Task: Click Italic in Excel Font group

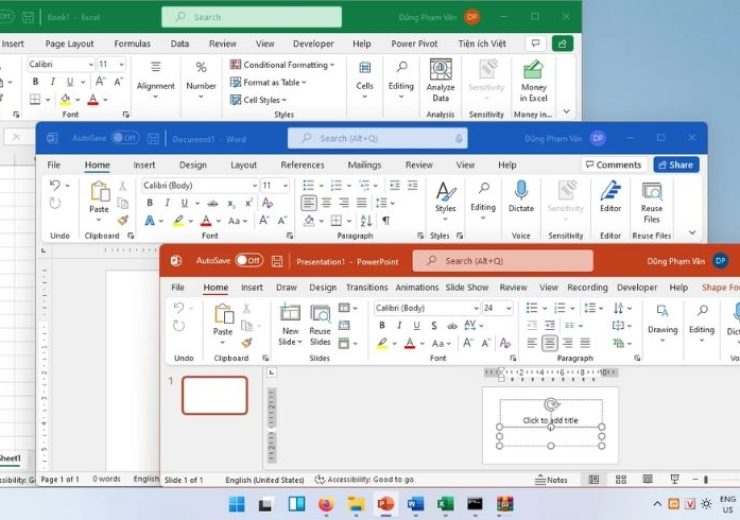Action: point(53,82)
